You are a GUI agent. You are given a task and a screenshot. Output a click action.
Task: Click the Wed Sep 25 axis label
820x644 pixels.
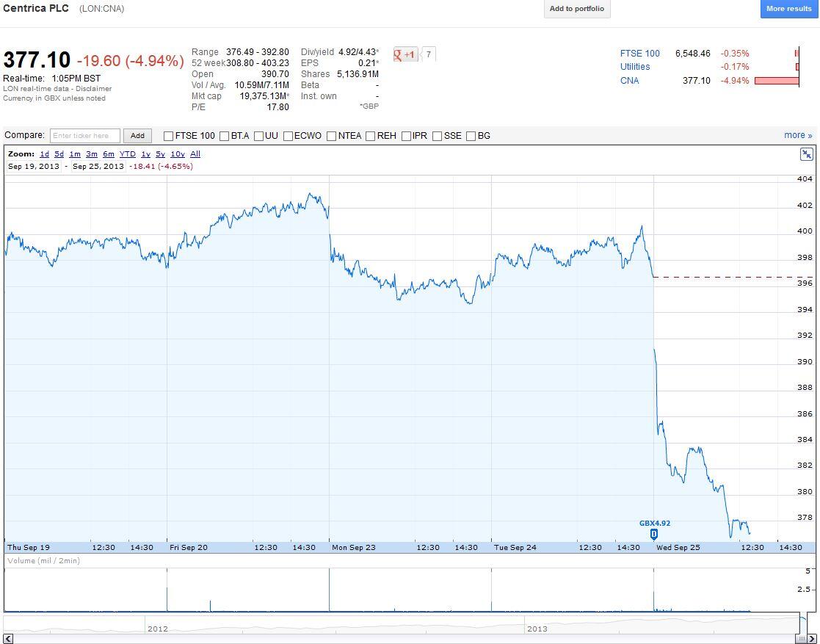tap(678, 547)
